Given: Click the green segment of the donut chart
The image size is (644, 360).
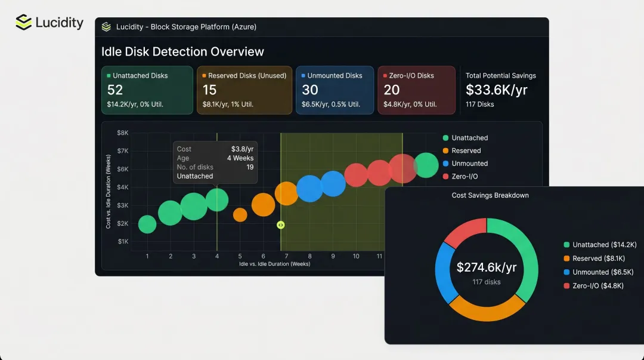Looking at the screenshot, I should click(528, 257).
